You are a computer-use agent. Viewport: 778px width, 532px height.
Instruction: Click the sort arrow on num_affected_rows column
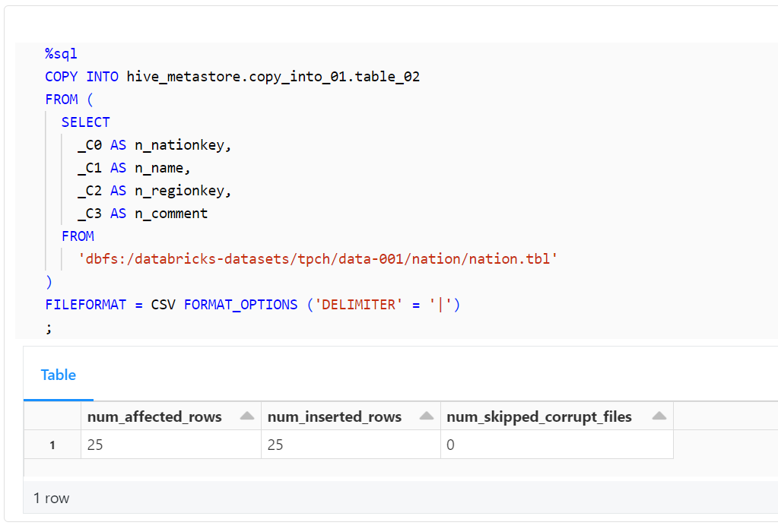coord(246,416)
